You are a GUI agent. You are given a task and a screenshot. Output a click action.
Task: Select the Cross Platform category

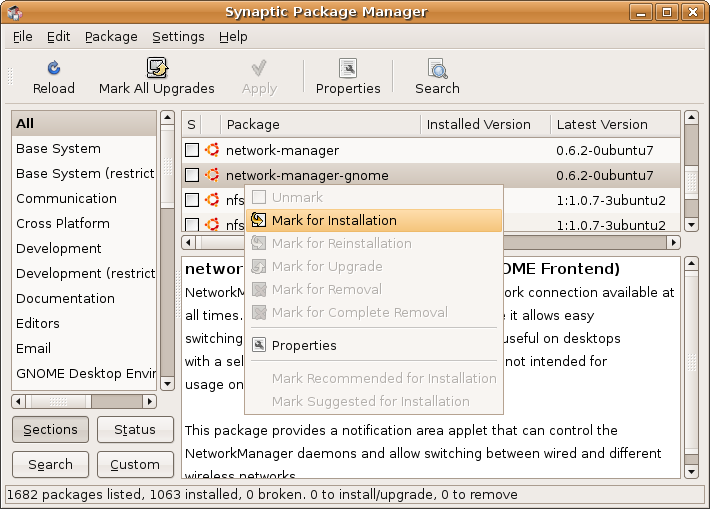click(84, 223)
